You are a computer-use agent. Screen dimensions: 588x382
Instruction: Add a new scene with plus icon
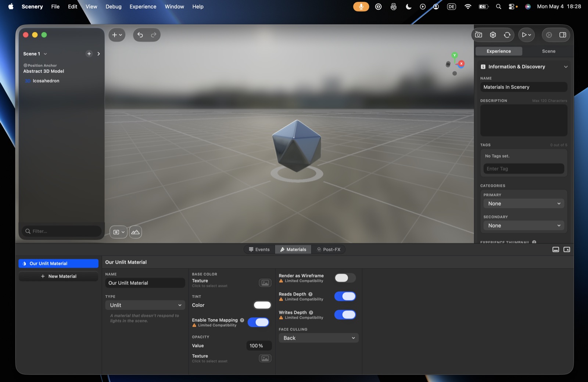coord(89,54)
